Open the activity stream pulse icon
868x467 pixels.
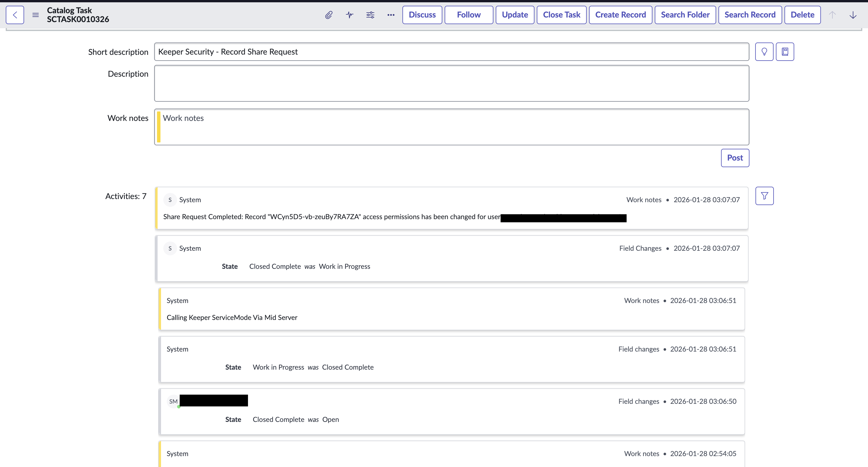pyautogui.click(x=349, y=15)
